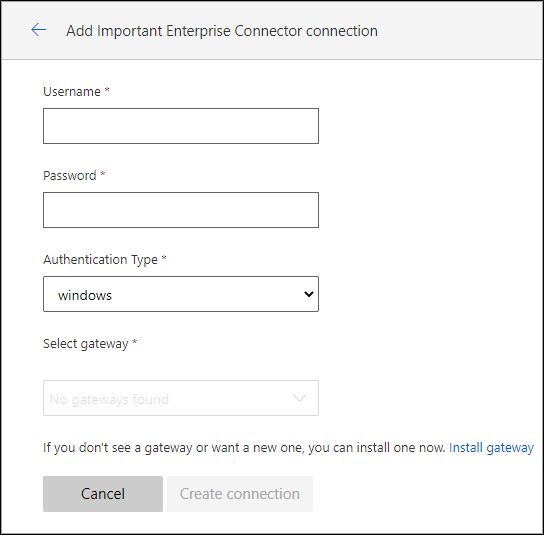Click the Authentication Type label
This screenshot has height=535, width=544.
click(100, 260)
